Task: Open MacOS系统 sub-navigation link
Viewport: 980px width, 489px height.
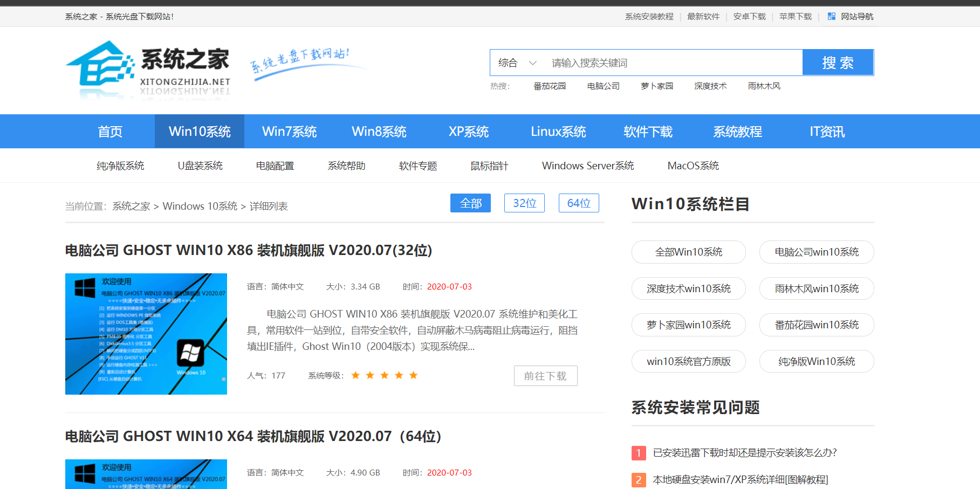Action: (693, 166)
